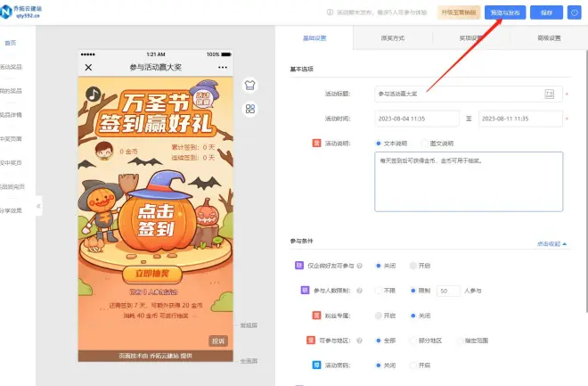Screen dimensions: 588x386
Task: Switch to the 高级设置 tab
Action: (x=549, y=38)
